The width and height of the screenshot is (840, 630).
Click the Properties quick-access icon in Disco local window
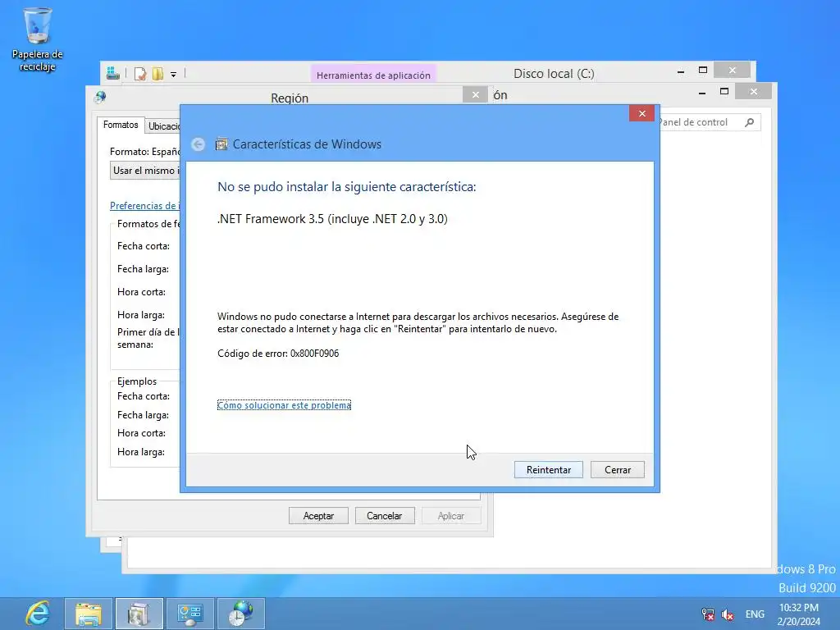click(140, 74)
